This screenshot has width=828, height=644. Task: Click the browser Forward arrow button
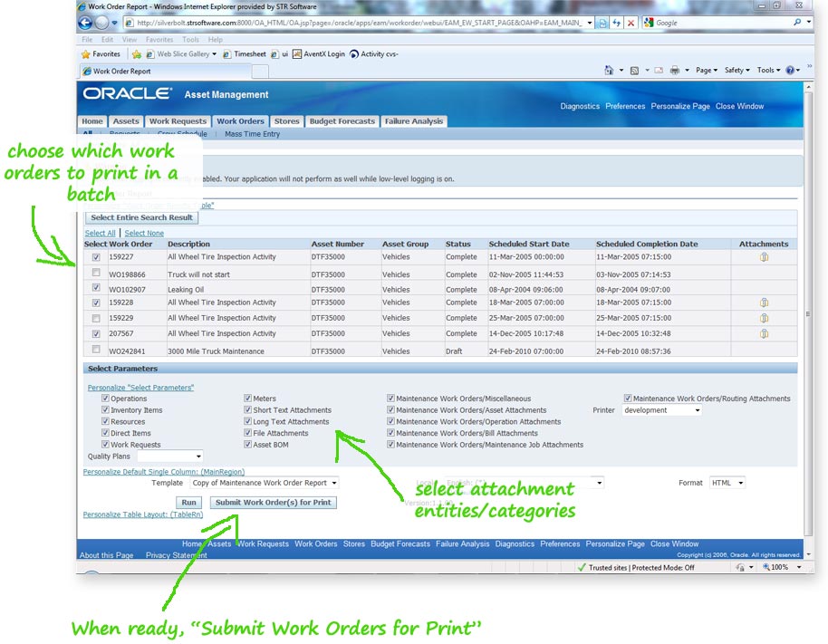(x=101, y=23)
